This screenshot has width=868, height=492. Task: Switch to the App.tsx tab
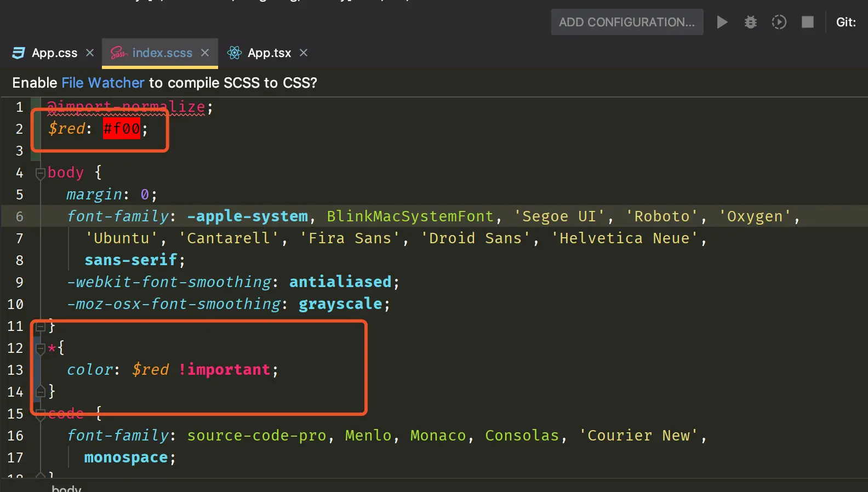click(x=269, y=53)
